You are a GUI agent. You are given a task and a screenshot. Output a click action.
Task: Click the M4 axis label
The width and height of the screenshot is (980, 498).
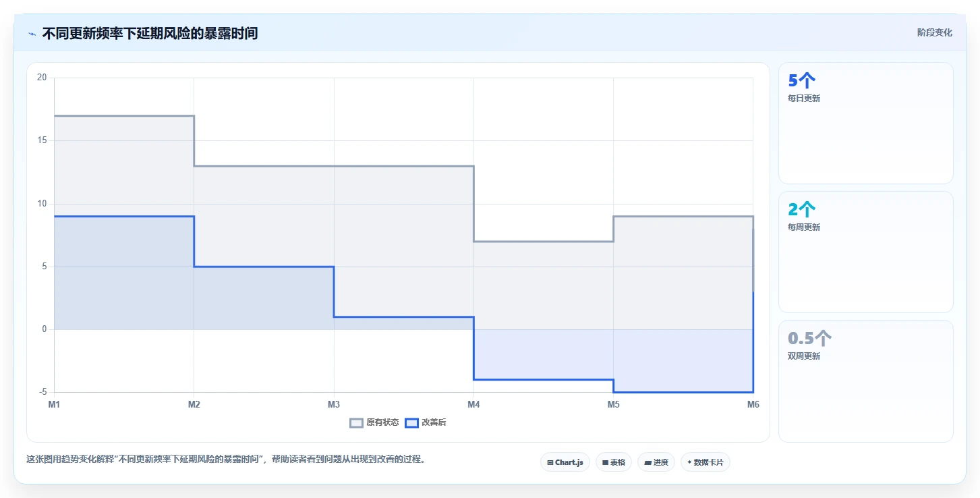[x=473, y=404]
